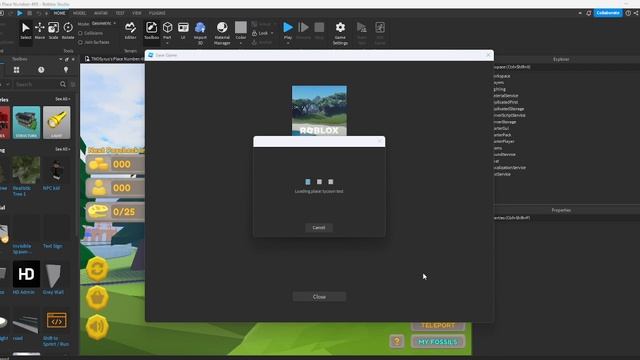This screenshot has width=640, height=360.
Task: Toggle the Toolbox panel button
Action: [151, 31]
